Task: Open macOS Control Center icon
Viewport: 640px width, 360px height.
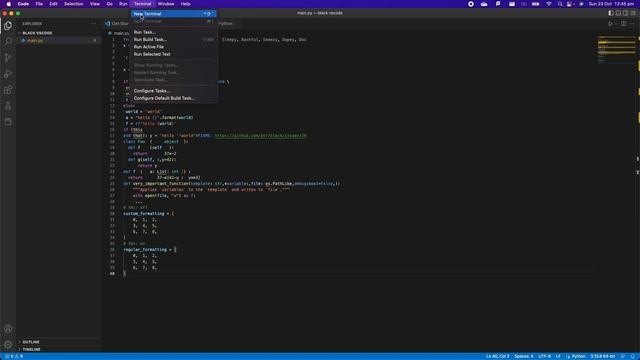Action: click(x=570, y=4)
